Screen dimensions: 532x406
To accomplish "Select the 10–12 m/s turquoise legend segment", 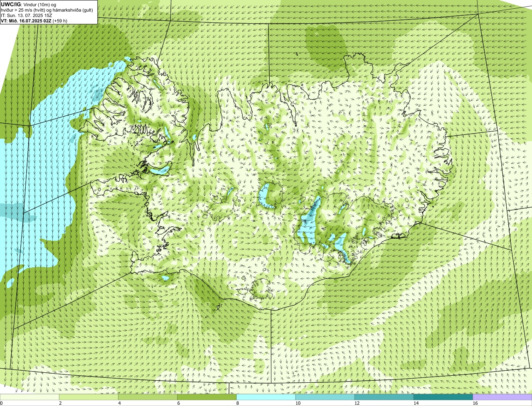I will pos(325,397).
